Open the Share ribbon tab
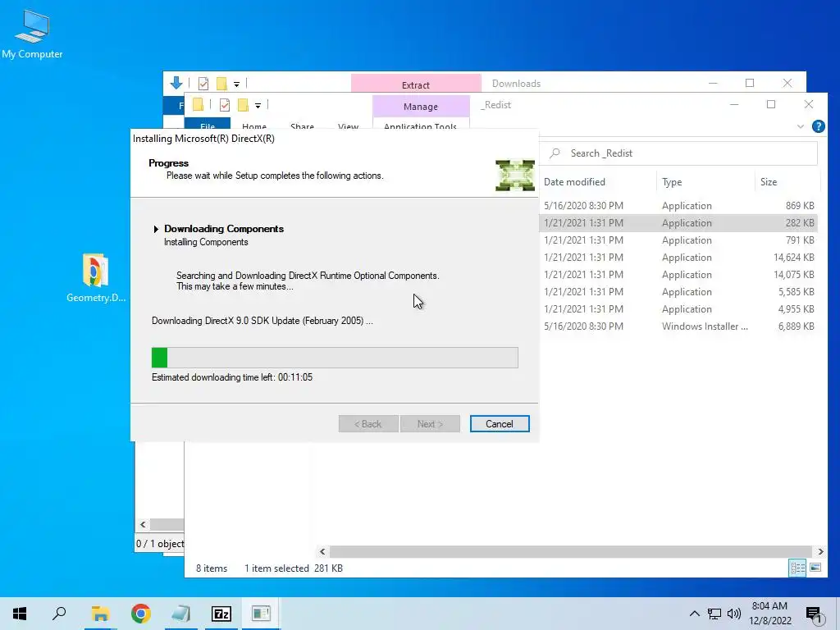 [x=302, y=126]
